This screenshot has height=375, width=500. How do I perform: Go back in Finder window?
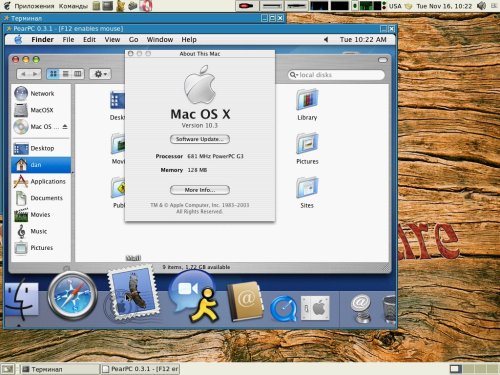tap(23, 74)
